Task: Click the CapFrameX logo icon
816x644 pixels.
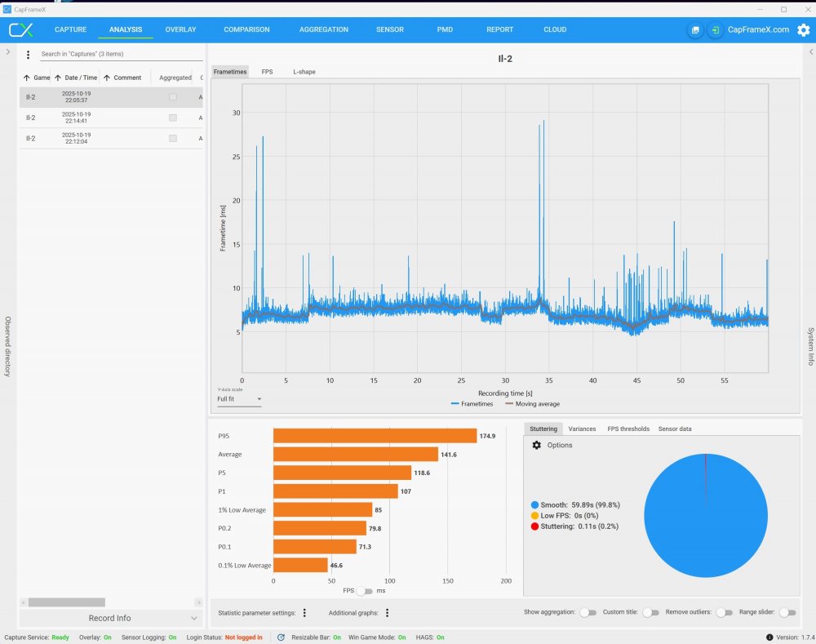Action: (20, 30)
